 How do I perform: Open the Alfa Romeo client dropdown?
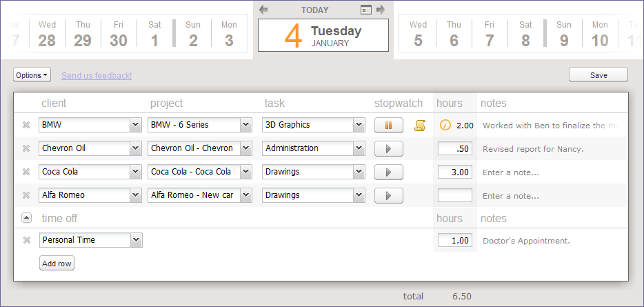tap(136, 195)
